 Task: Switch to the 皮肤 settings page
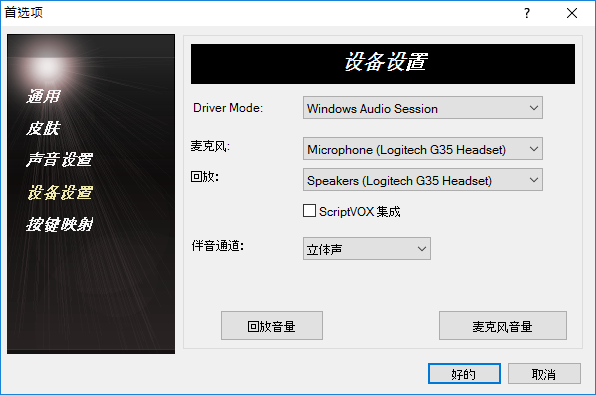click(x=43, y=128)
